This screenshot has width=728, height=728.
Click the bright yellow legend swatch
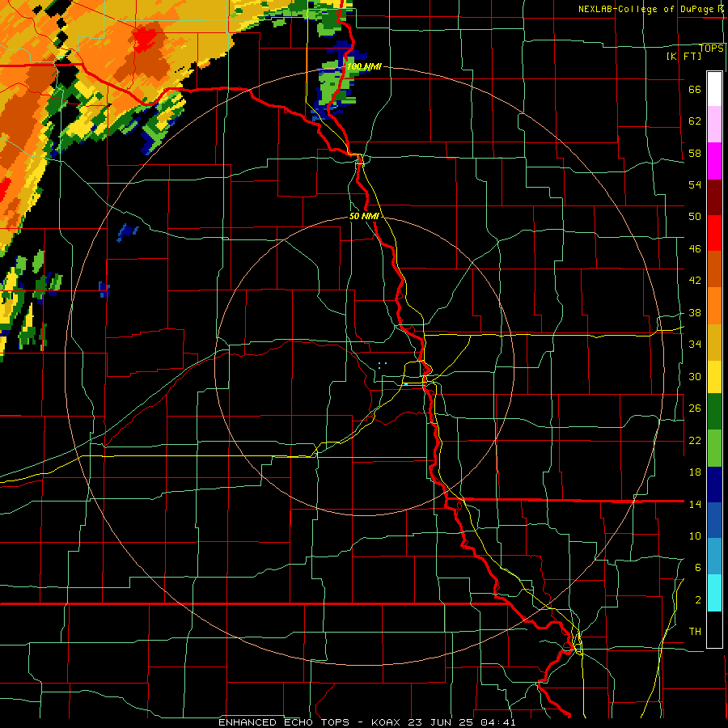(714, 376)
